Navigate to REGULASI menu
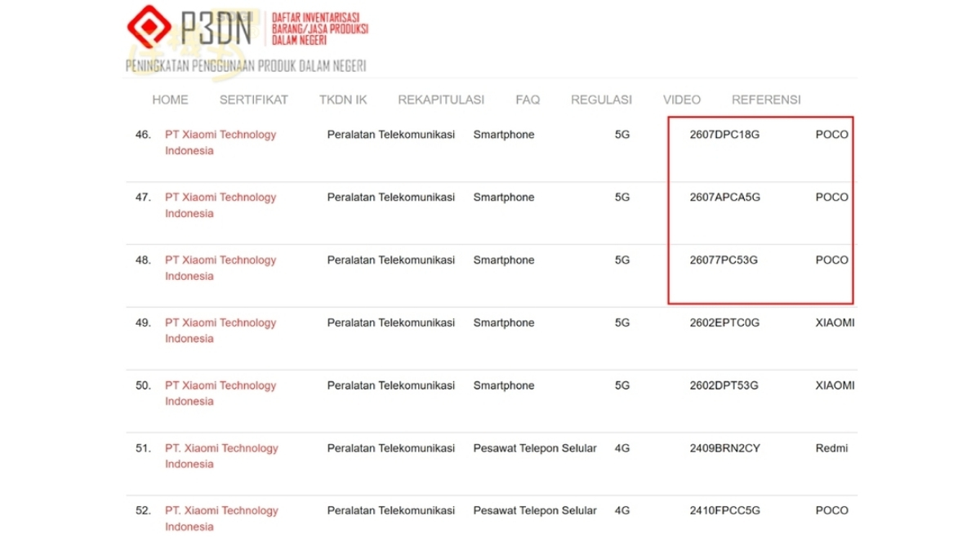 pyautogui.click(x=601, y=100)
